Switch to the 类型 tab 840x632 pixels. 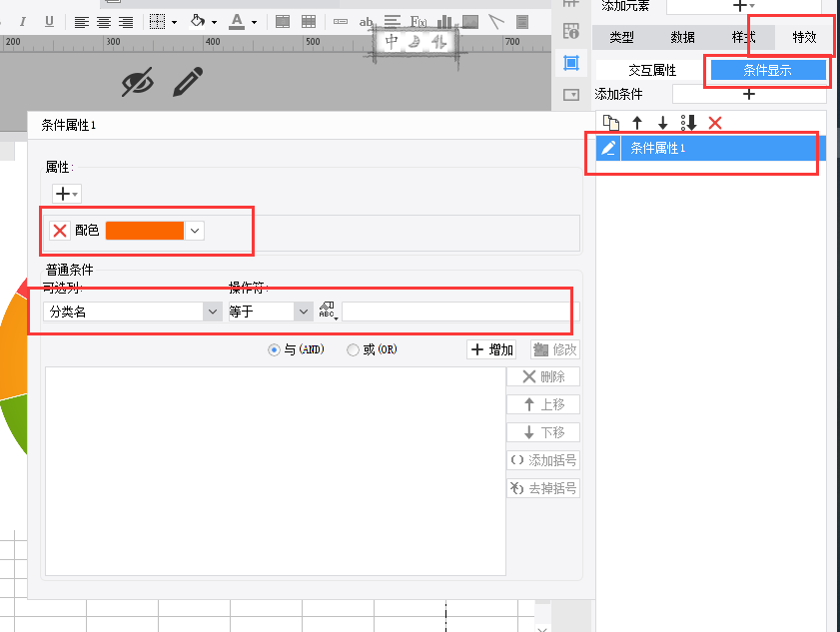tap(621, 37)
